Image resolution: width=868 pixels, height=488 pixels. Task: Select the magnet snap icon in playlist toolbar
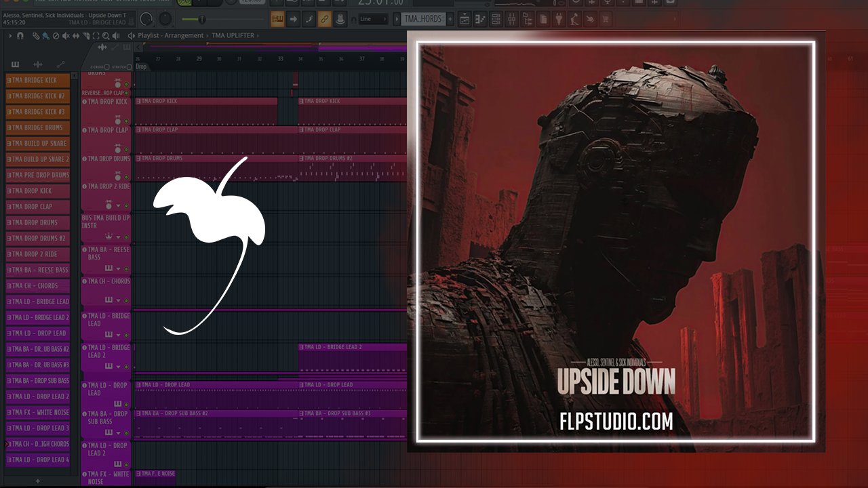tap(20, 35)
